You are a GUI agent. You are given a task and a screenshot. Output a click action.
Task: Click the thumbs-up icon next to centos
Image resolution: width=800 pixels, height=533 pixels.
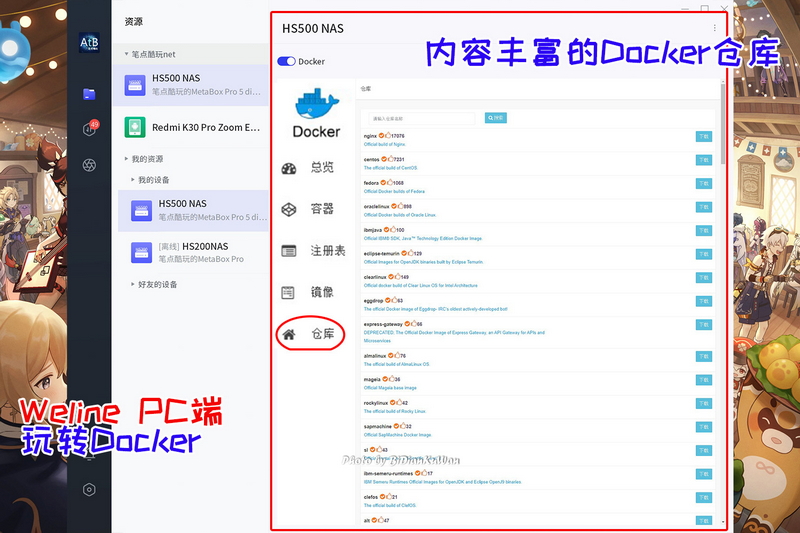(391, 159)
